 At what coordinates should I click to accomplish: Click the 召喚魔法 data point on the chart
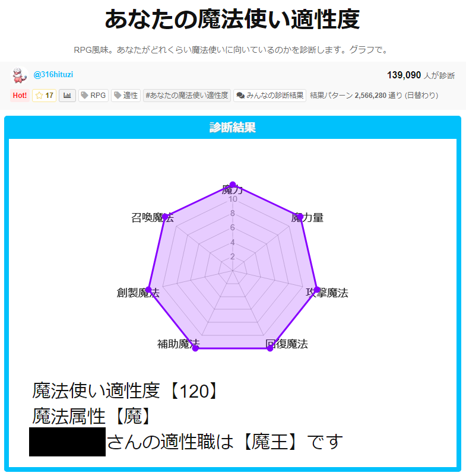(166, 217)
